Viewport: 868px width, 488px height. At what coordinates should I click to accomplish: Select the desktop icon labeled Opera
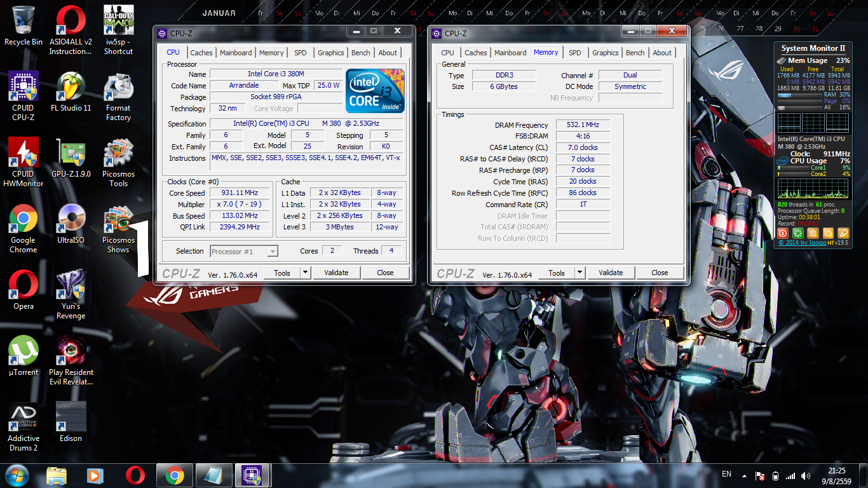(x=24, y=290)
